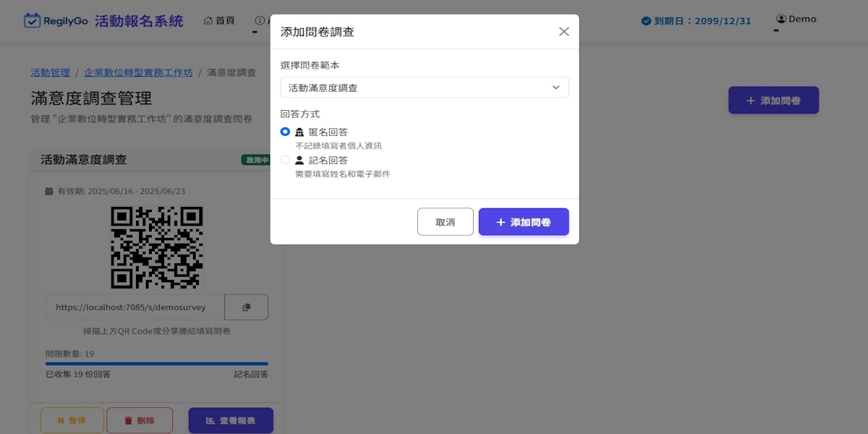
Task: Click the person icon beside 記名回答
Action: coord(299,161)
